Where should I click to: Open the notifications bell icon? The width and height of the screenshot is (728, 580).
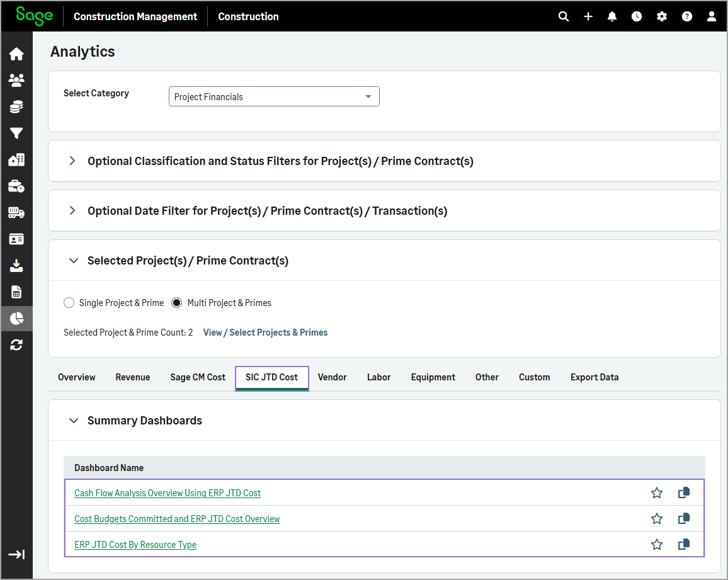pyautogui.click(x=612, y=16)
